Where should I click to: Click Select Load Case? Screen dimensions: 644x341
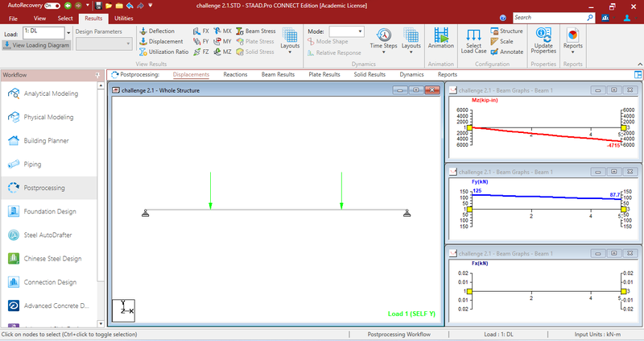473,41
